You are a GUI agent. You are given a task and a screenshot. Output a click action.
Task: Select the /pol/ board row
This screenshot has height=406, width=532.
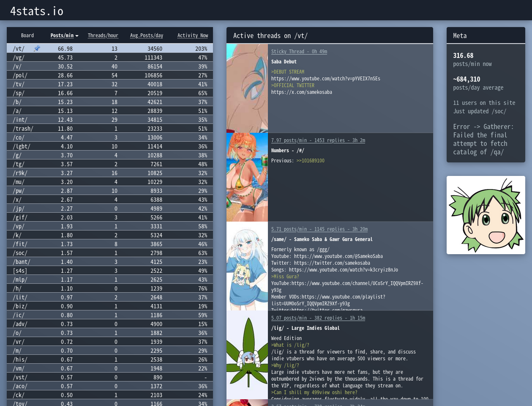[x=109, y=75]
